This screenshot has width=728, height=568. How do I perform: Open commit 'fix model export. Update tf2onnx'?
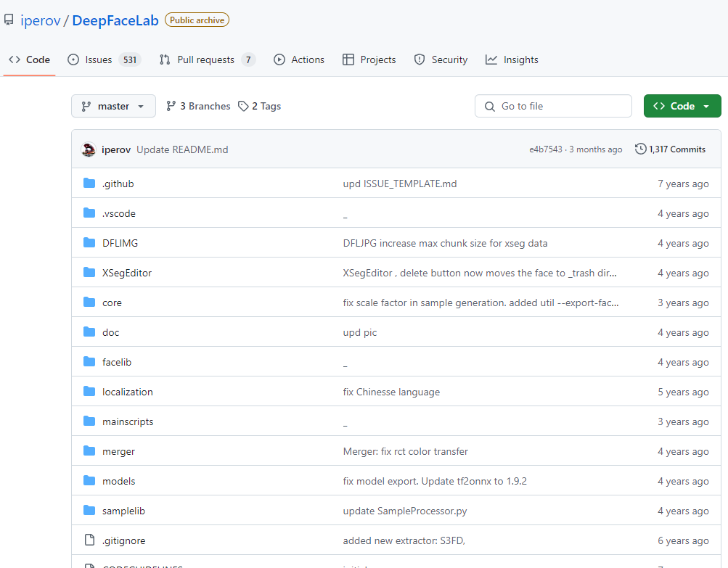click(x=435, y=481)
